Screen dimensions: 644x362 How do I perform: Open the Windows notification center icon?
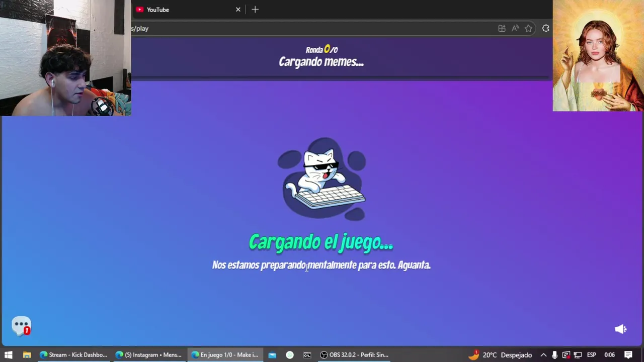click(x=628, y=355)
